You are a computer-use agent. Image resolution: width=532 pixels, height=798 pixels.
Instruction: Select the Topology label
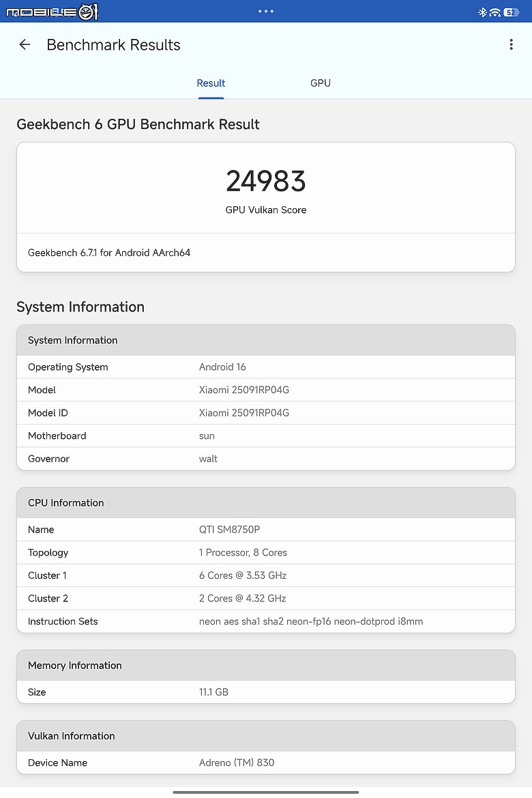pos(48,552)
